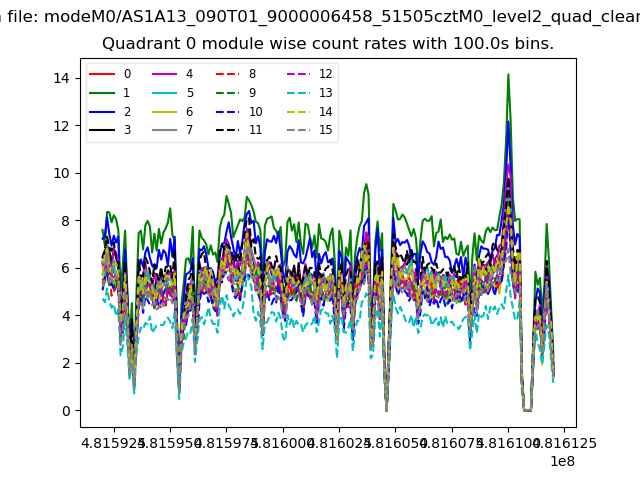
Task: Click the legend entry labeled 4
Action: pyautogui.click(x=173, y=74)
